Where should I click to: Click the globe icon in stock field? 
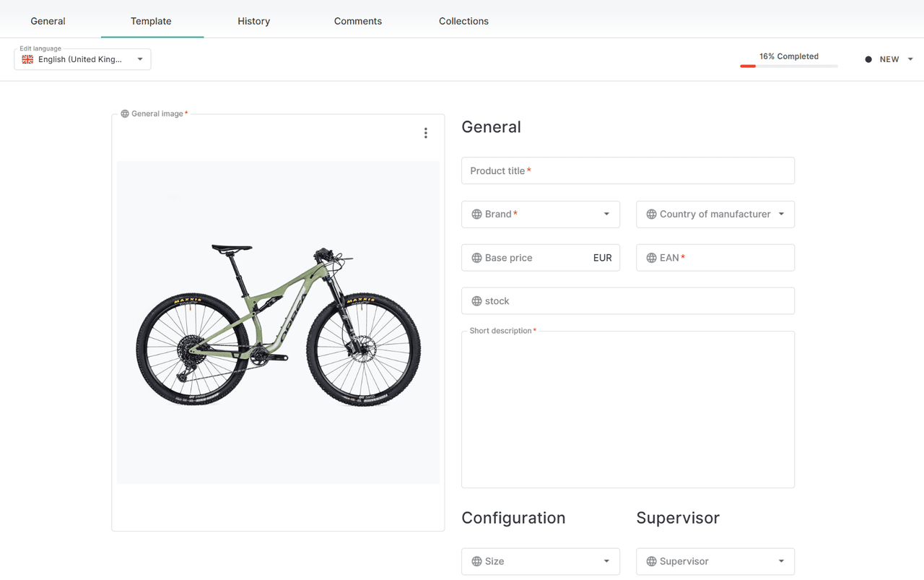coord(476,300)
